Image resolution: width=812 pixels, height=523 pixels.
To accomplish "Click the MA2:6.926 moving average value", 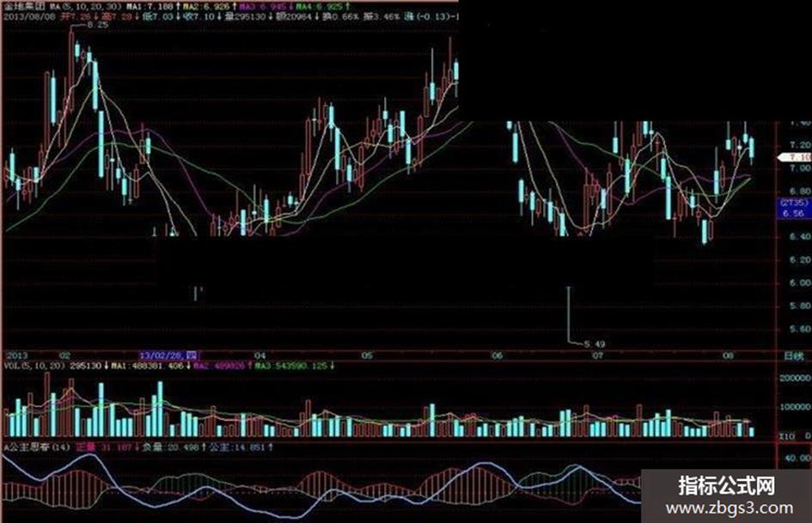I will [205, 7].
